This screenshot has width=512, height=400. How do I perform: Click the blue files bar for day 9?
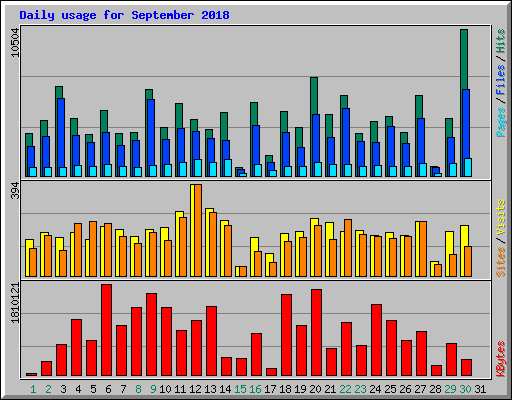coord(151,132)
